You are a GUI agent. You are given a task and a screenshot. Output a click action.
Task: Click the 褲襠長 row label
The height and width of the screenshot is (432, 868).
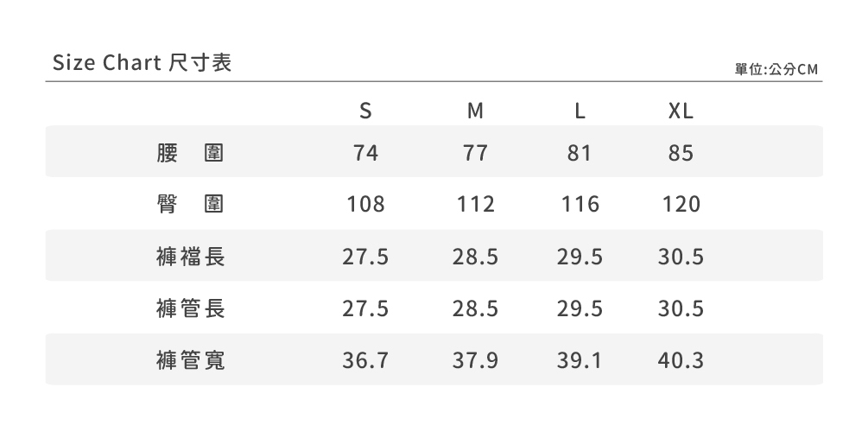point(191,257)
